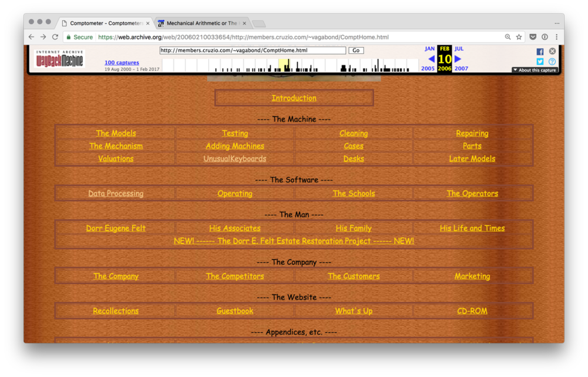The image size is (588, 377).
Task: Open the Cleaning link
Action: tap(353, 133)
